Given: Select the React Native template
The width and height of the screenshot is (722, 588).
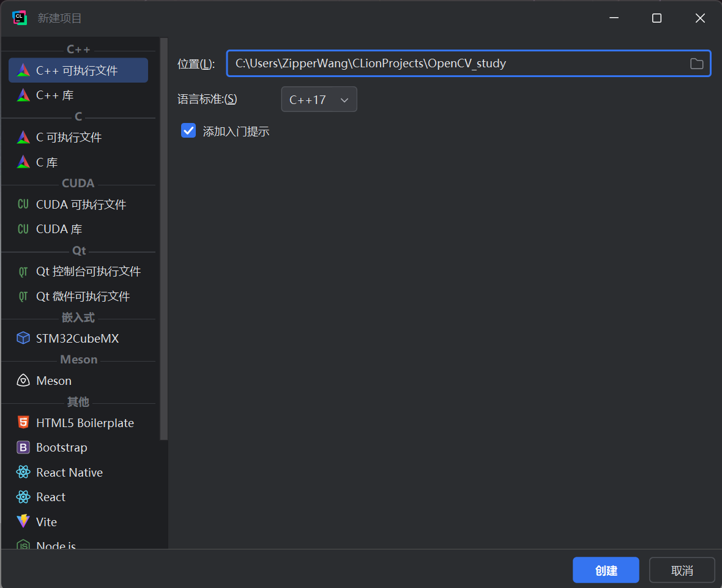Looking at the screenshot, I should [x=67, y=472].
